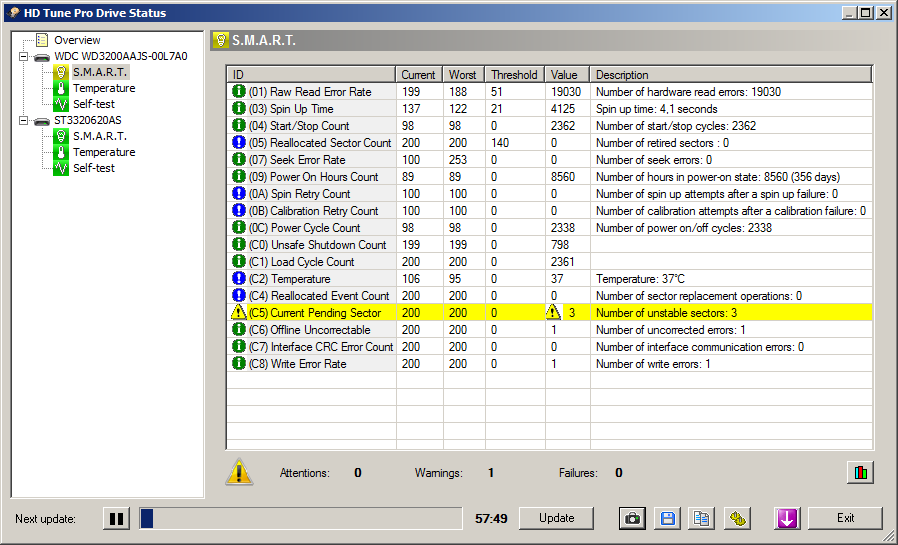Select S.M.A.R.T. under WDC drive
The image size is (898, 545).
pos(100,72)
